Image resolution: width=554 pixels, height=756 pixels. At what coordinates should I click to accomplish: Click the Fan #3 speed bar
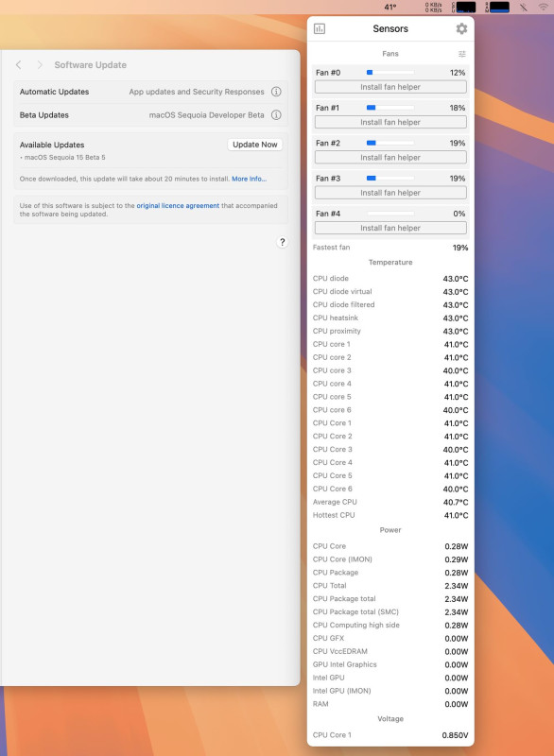coord(390,178)
